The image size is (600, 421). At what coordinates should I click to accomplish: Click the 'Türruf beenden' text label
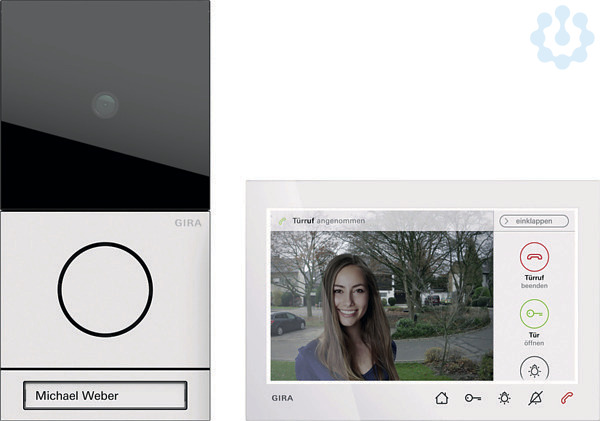tap(534, 283)
